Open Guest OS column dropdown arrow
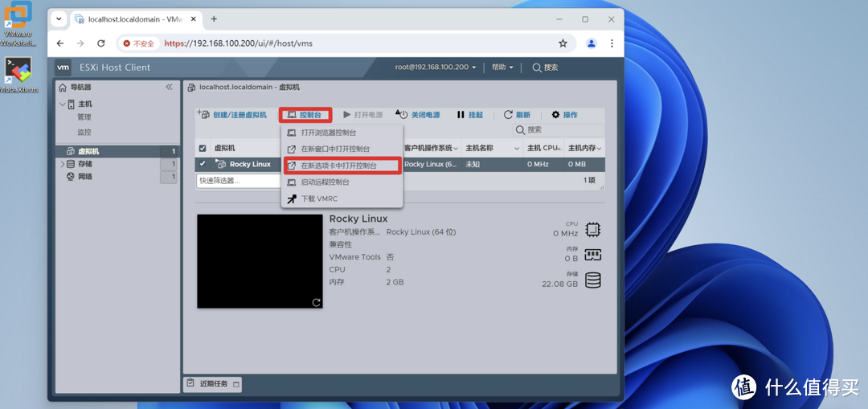Screen dimensions: 868x409 coord(457,149)
